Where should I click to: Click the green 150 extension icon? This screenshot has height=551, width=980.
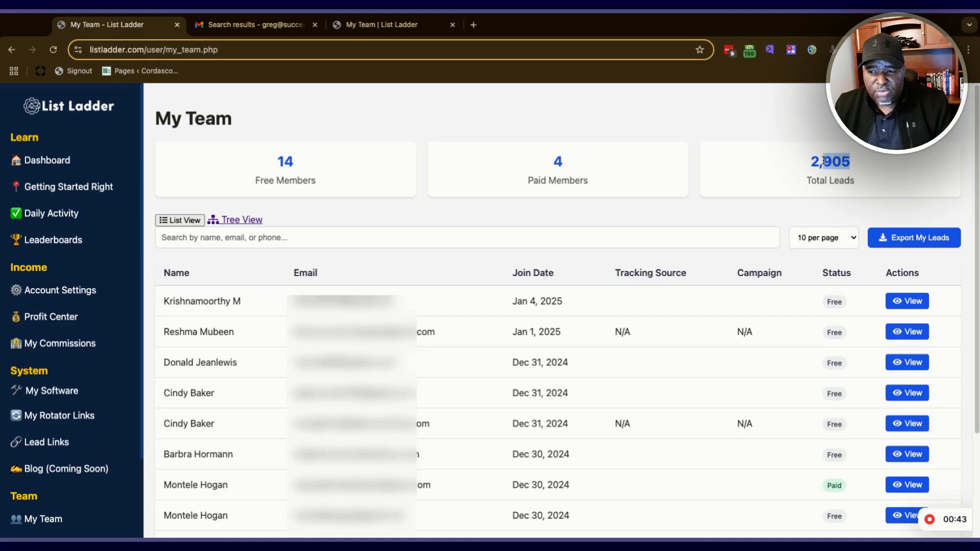coord(749,50)
